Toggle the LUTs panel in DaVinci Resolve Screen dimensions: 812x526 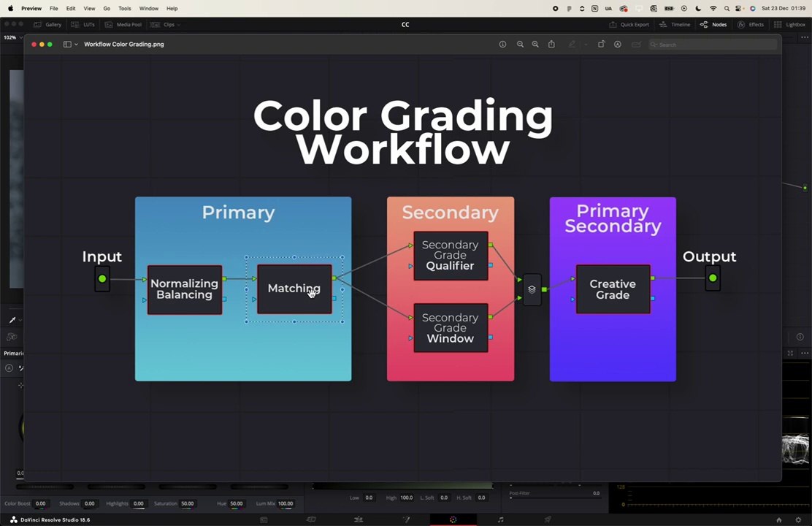pos(83,24)
